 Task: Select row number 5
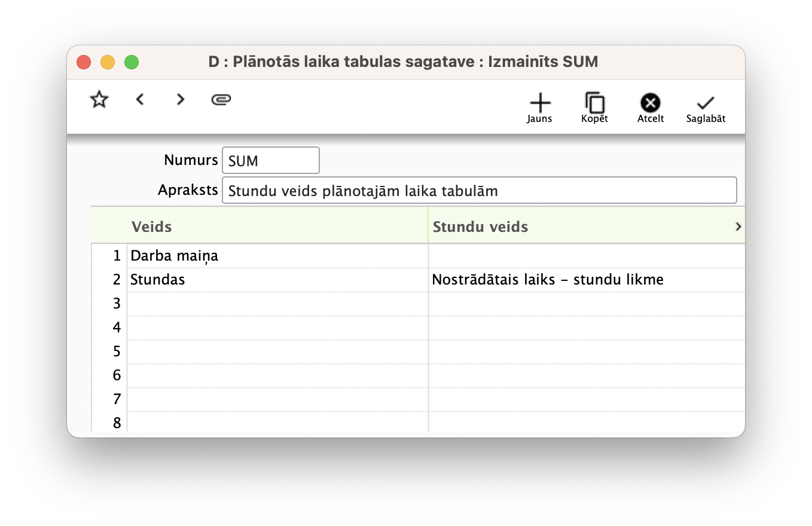(110, 351)
